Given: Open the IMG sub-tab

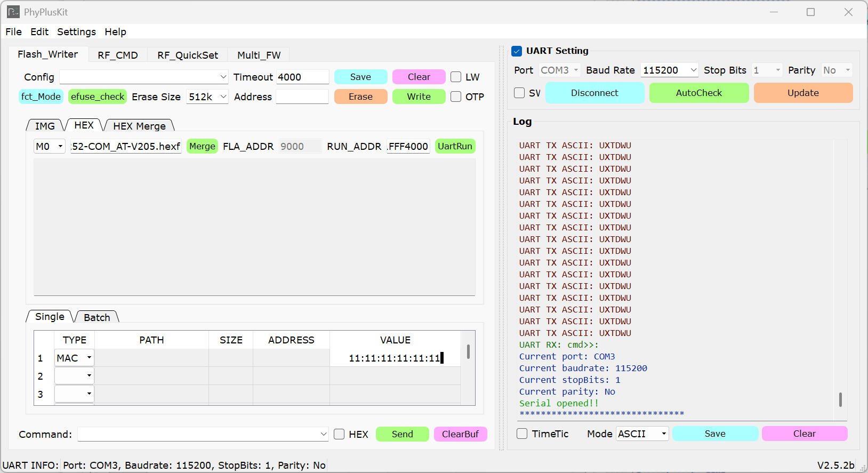Looking at the screenshot, I should (45, 126).
